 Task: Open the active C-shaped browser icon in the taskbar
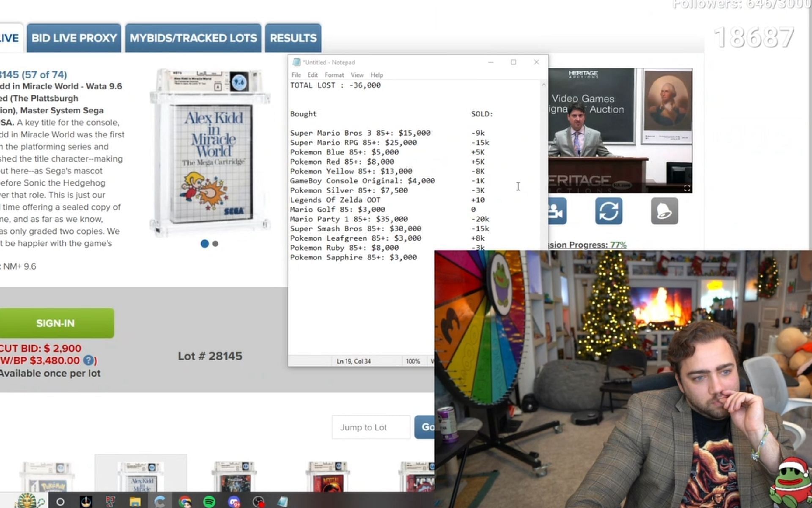point(160,502)
